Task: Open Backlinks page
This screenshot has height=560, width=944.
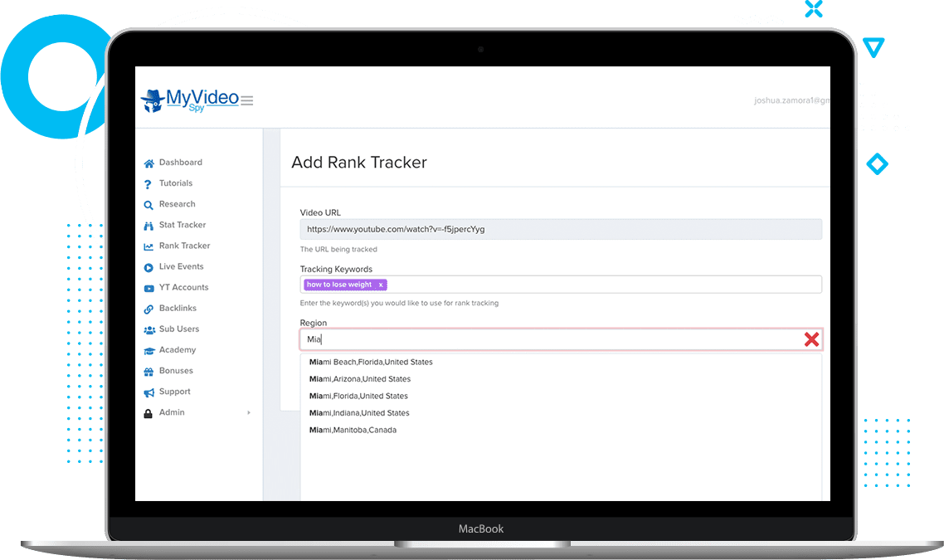Action: pos(178,308)
